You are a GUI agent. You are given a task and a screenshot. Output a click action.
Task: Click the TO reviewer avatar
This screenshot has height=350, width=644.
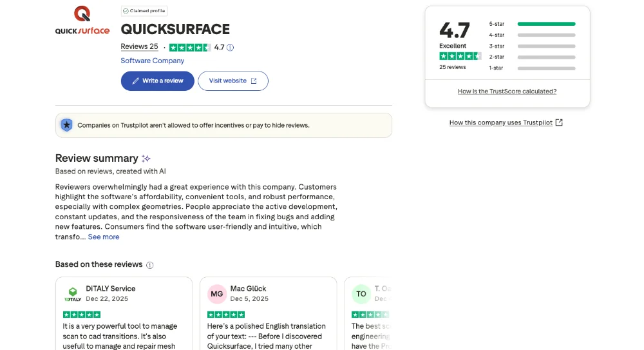pos(361,294)
